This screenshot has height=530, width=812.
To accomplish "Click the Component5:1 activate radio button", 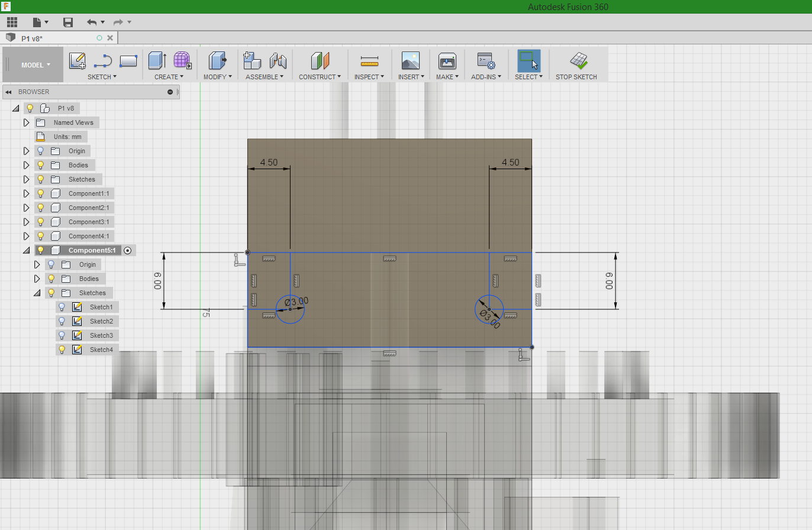I will [127, 250].
